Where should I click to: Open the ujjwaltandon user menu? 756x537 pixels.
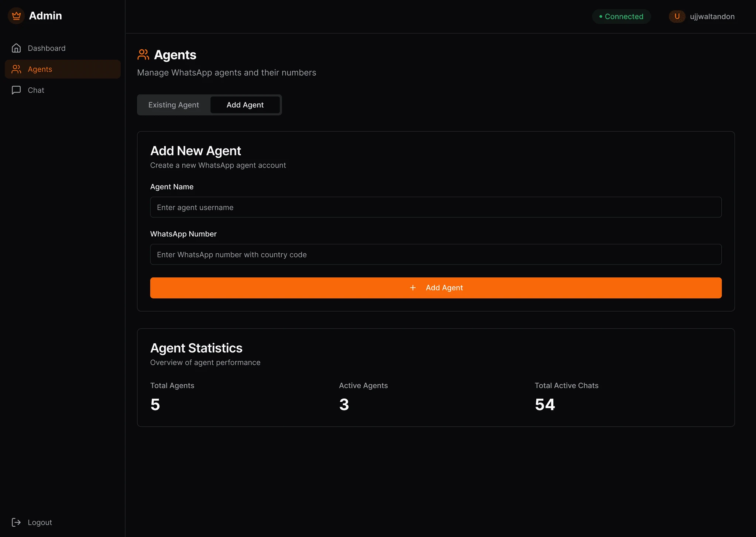click(702, 16)
